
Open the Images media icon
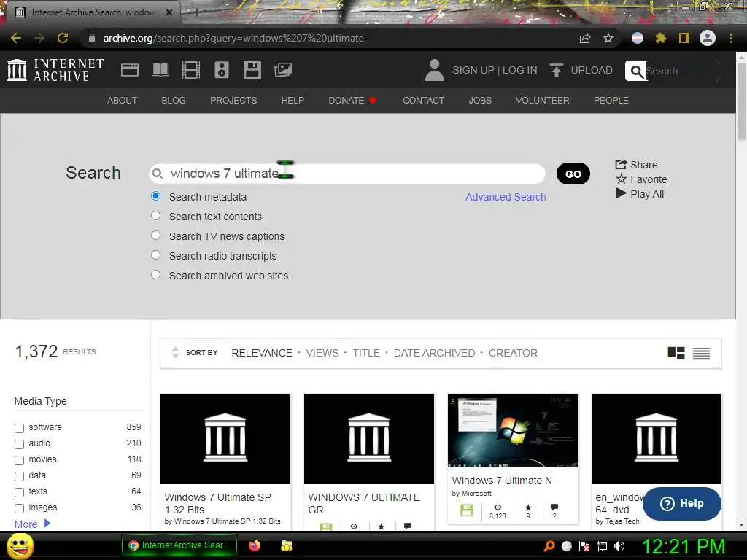(x=283, y=70)
